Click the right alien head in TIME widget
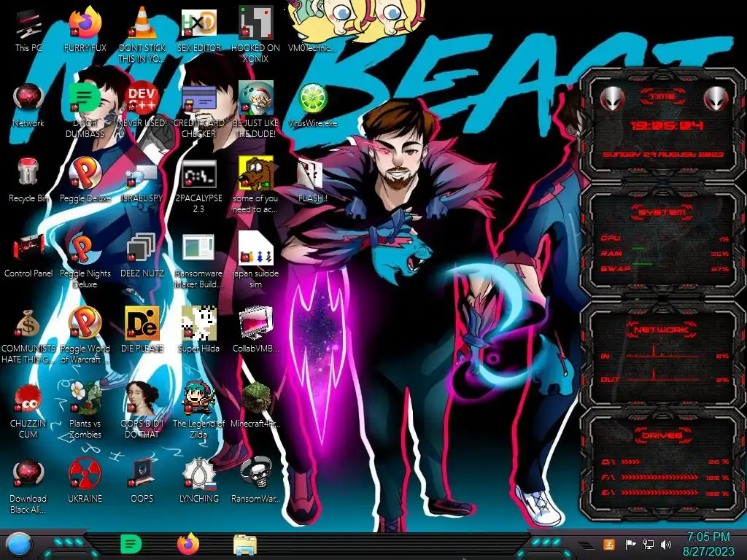This screenshot has width=747, height=560. click(716, 98)
